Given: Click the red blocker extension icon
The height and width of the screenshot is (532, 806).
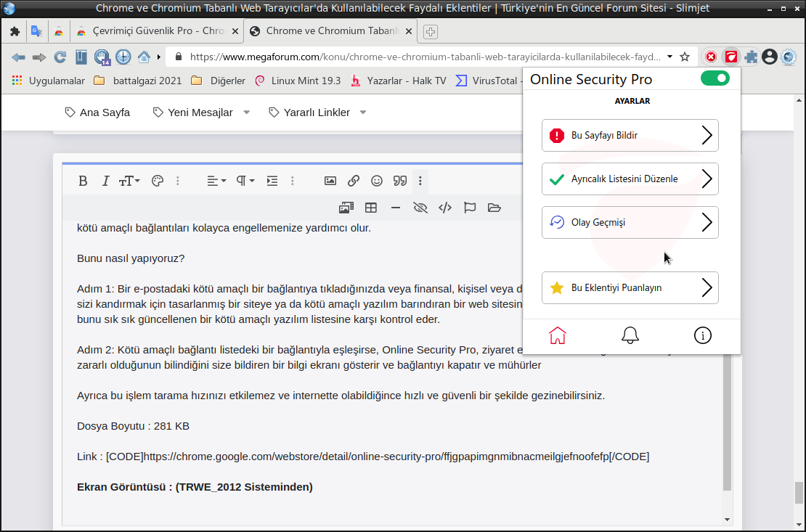Looking at the screenshot, I should point(711,57).
